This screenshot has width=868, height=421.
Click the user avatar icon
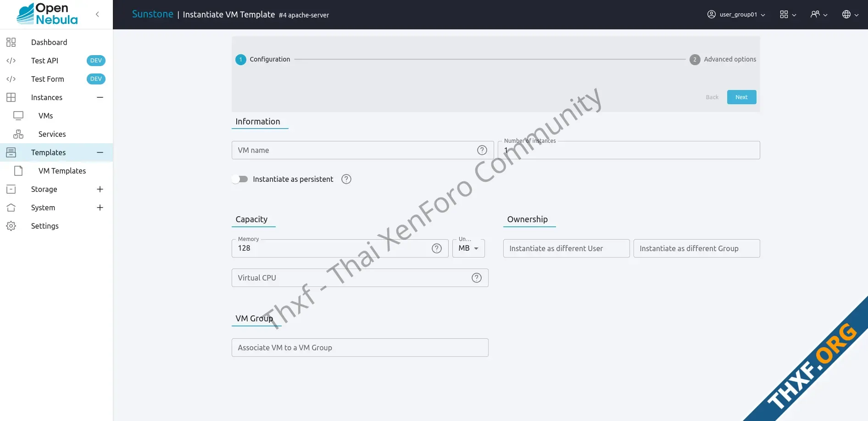(x=712, y=14)
